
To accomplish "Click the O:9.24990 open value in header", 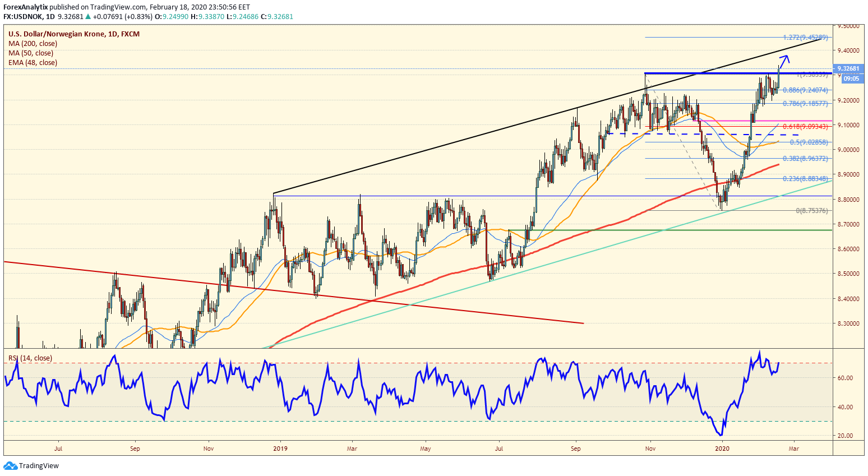I will (x=172, y=17).
